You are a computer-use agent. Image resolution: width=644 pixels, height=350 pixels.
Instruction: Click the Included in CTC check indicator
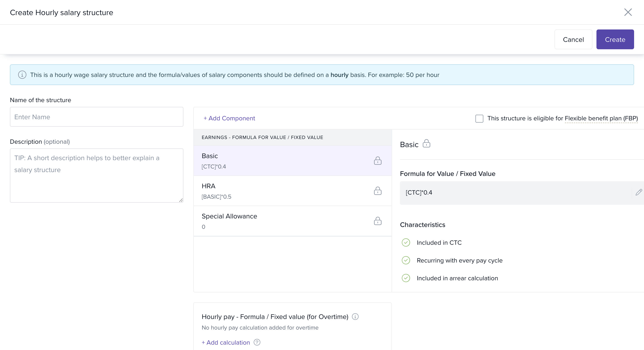[406, 242]
